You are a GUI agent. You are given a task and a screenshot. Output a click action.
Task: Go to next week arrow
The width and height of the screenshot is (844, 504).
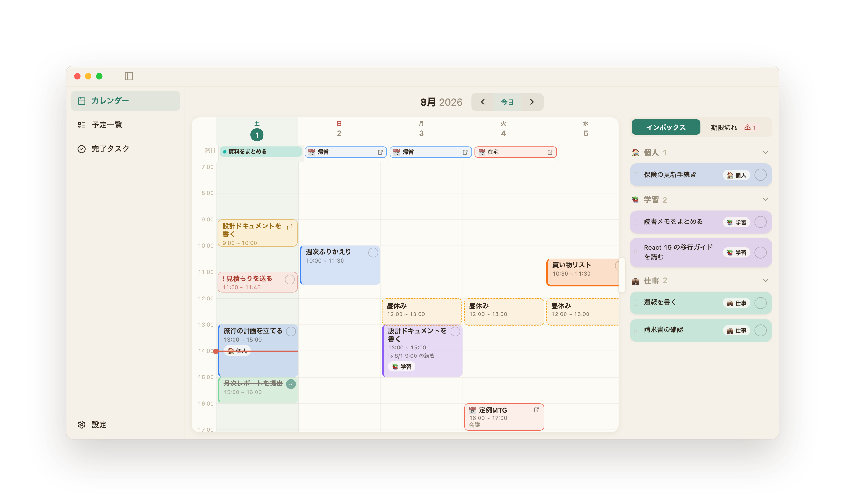point(532,102)
